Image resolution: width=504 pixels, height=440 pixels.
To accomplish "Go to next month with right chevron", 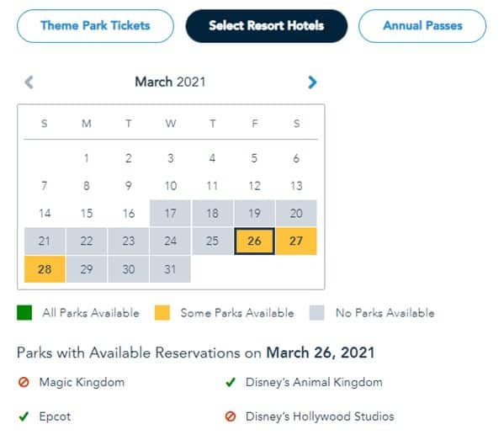I will (312, 82).
